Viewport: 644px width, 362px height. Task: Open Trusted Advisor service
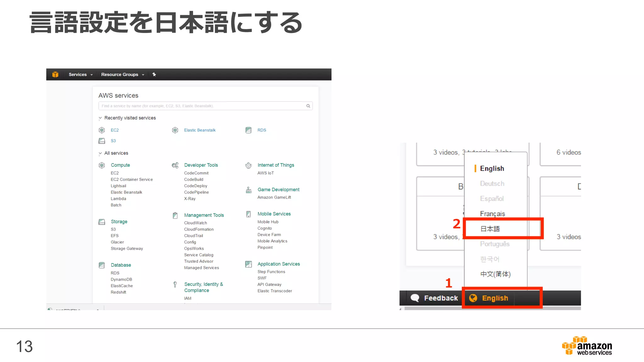click(x=199, y=261)
